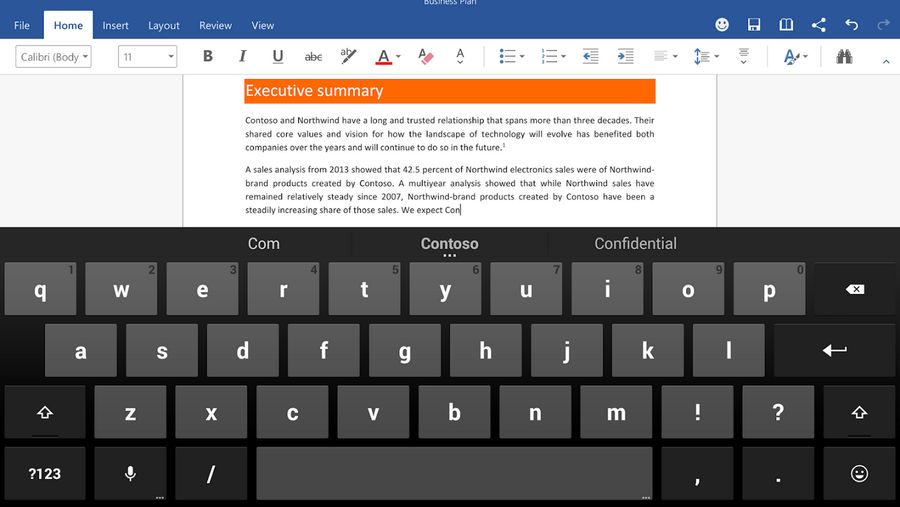Toggle Underline formatting

click(278, 56)
